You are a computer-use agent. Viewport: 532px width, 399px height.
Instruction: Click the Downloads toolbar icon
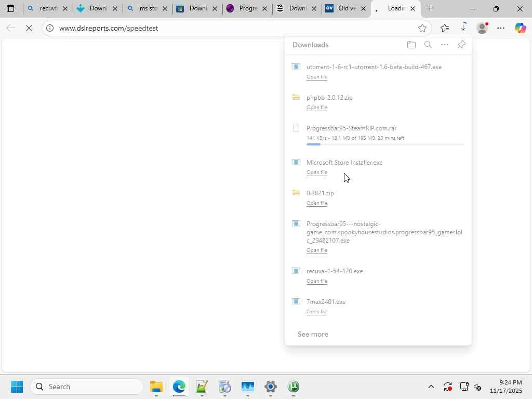(463, 28)
